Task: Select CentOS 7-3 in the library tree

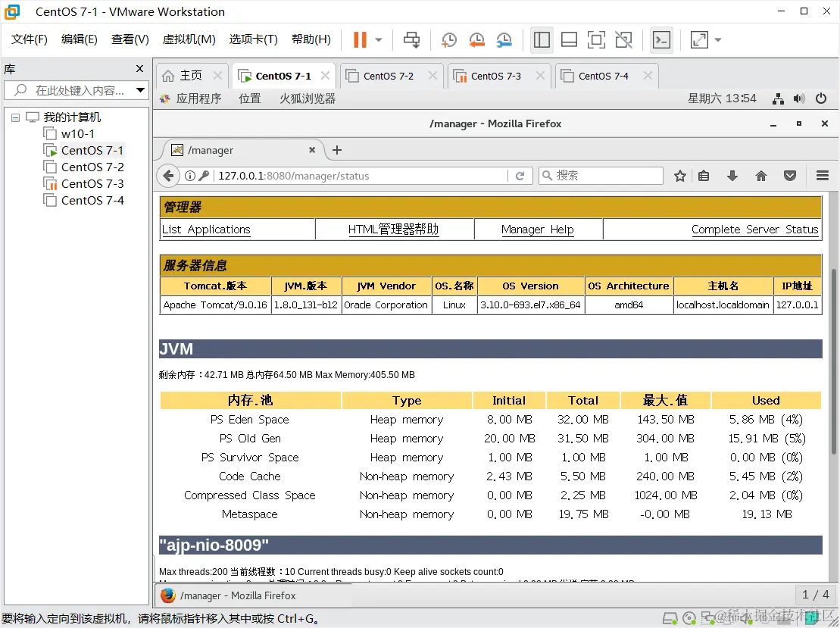Action: [92, 184]
